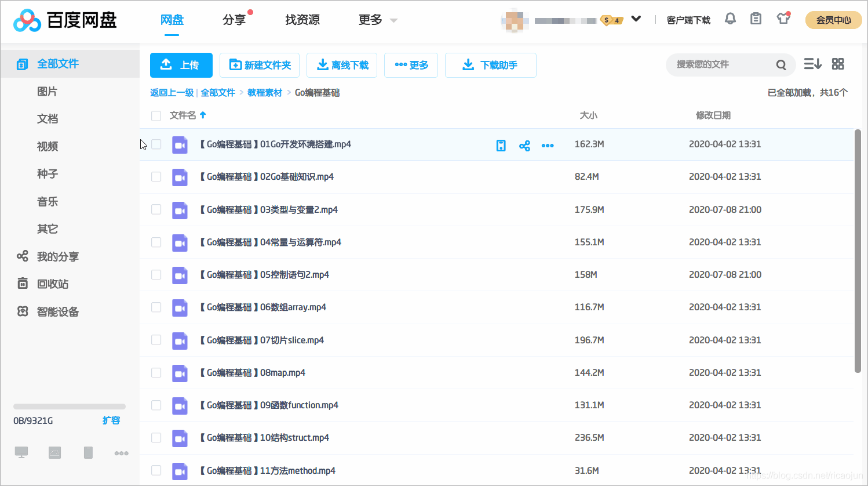Switch to the 分享 tab
Viewport: 868px width, 486px height.
[234, 20]
